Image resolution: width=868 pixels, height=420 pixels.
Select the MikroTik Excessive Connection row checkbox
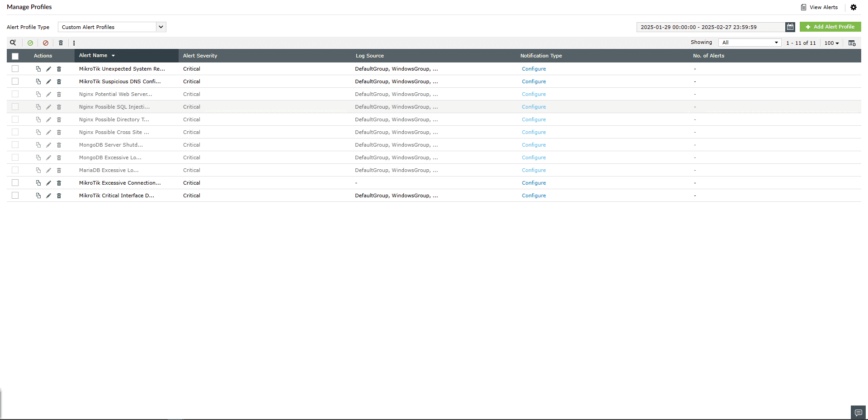(x=15, y=183)
